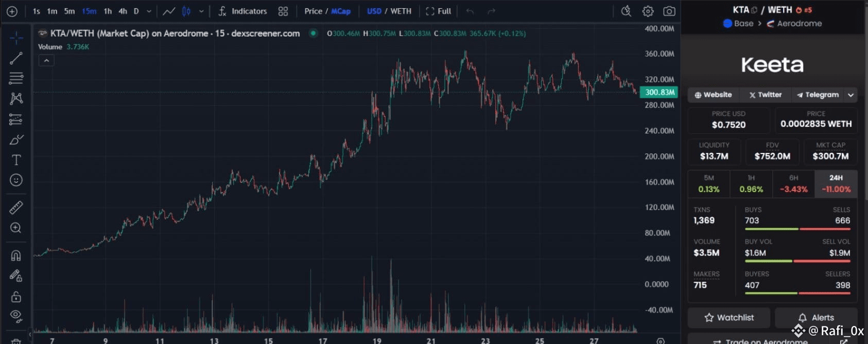This screenshot has height=344, width=868.
Task: Open the Keeta Telegram link
Action: pyautogui.click(x=818, y=95)
